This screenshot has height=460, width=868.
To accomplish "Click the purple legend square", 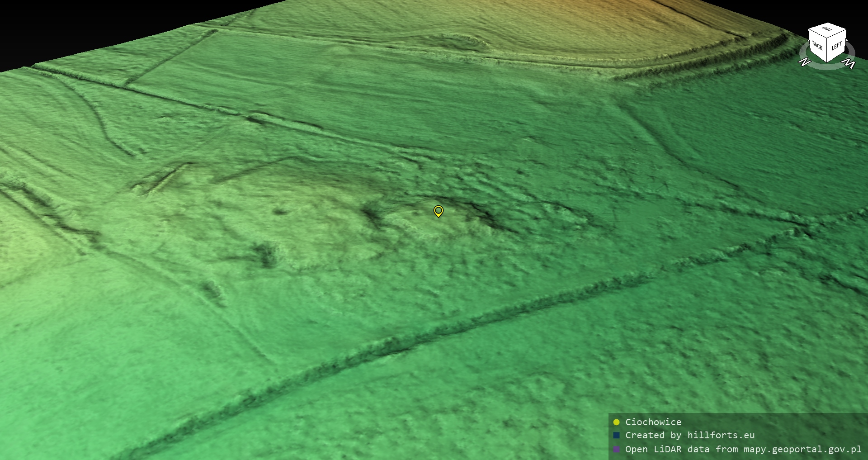I will [x=616, y=449].
